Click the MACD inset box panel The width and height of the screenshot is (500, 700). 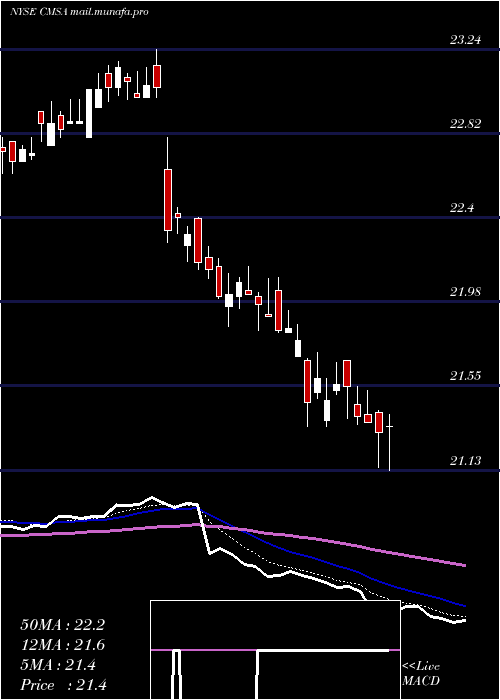[275, 650]
